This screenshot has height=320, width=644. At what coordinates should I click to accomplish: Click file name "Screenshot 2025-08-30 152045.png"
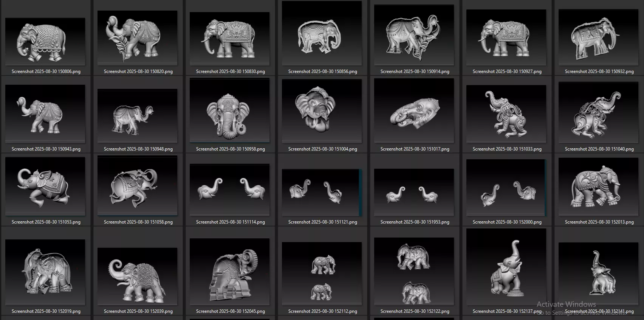(x=231, y=311)
